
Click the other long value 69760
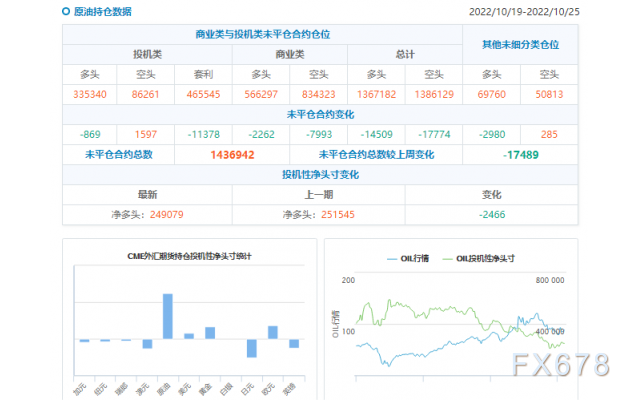pos(491,94)
